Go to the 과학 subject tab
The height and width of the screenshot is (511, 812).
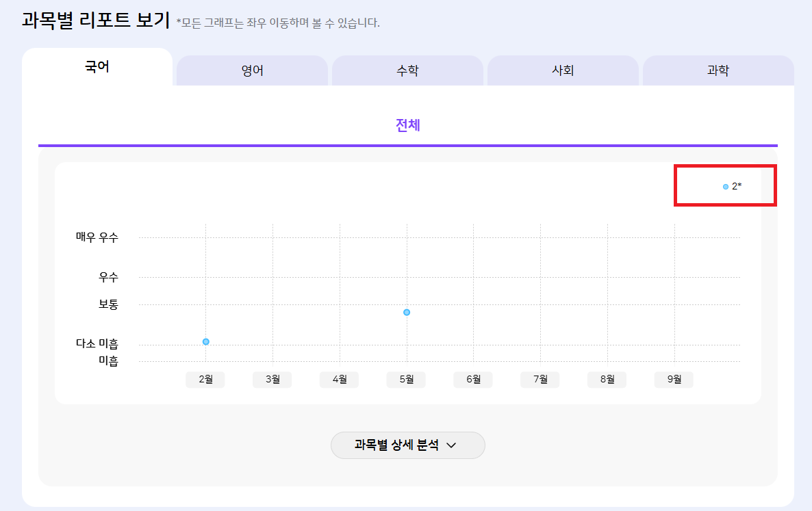(x=718, y=70)
